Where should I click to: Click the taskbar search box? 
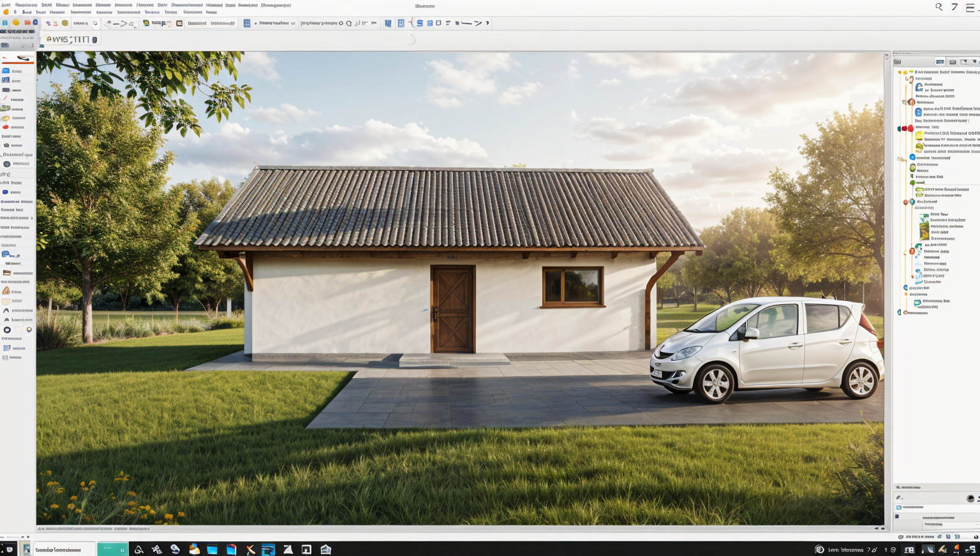point(64,549)
